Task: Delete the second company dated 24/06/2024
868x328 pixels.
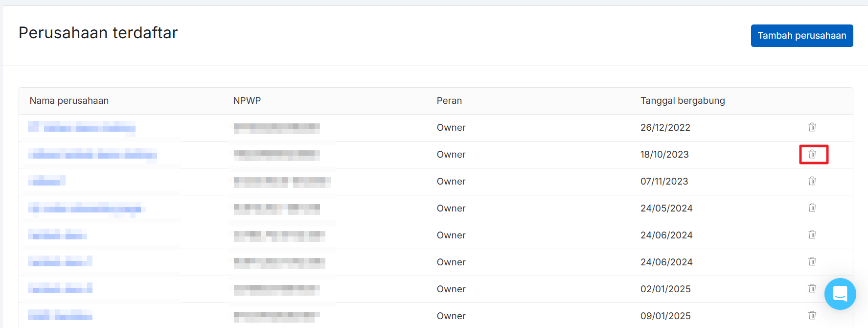Action: tap(812, 262)
